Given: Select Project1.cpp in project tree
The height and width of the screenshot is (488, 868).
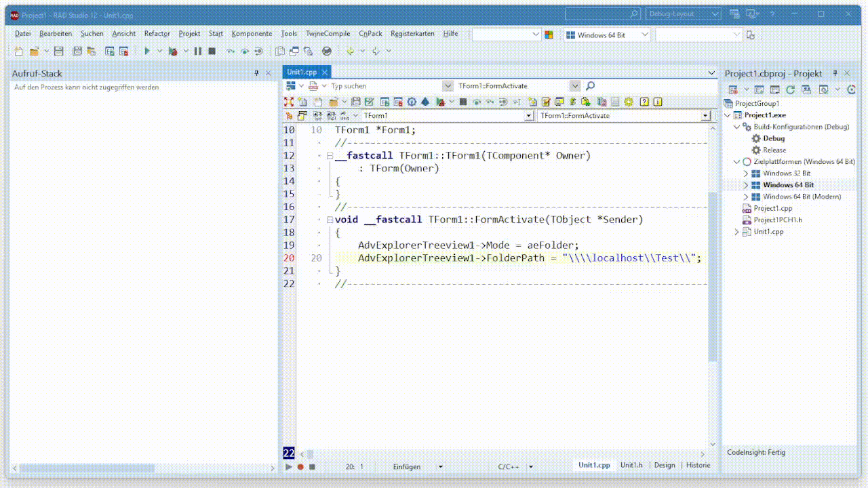Looking at the screenshot, I should click(773, 208).
